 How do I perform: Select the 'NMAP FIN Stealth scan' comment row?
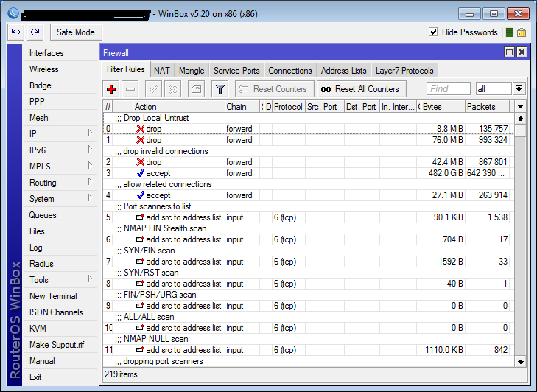point(308,228)
